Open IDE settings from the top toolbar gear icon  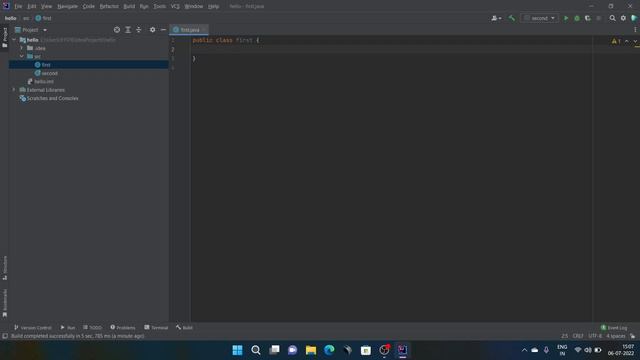coord(623,18)
